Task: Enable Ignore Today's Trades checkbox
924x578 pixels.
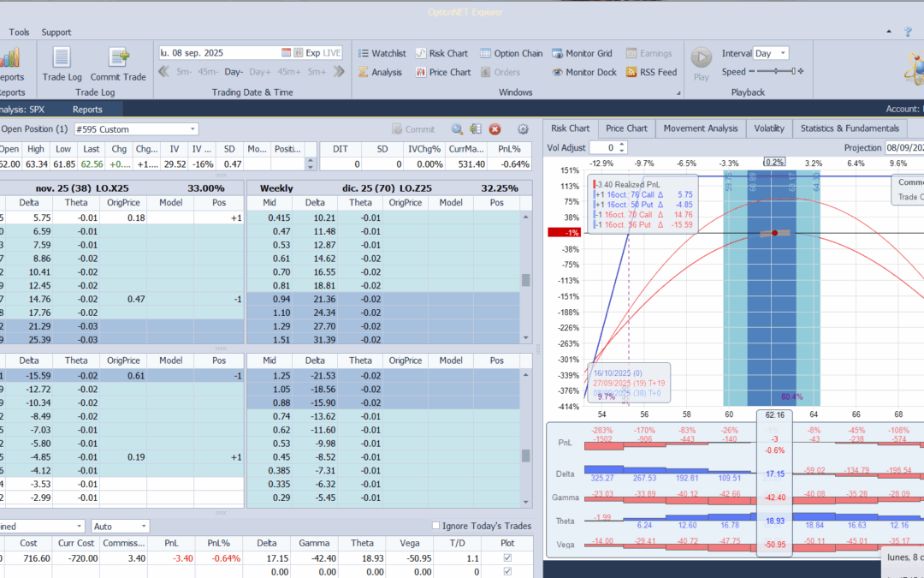Action: 436,526
